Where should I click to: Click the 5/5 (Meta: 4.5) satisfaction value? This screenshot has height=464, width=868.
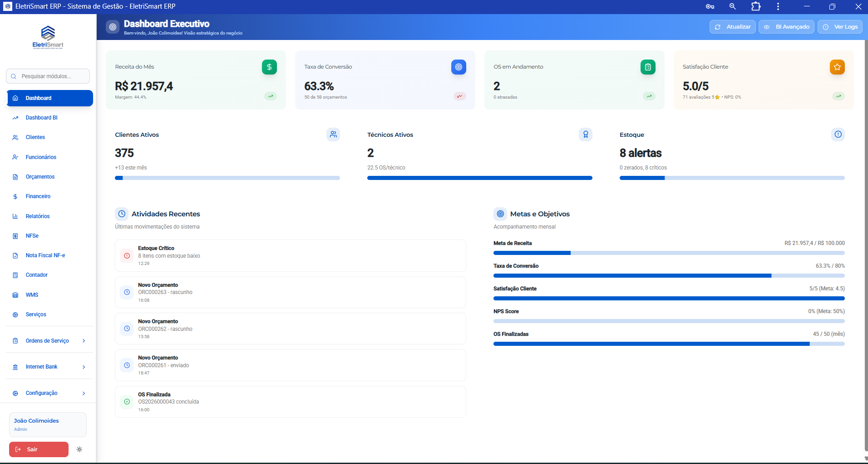tap(827, 289)
